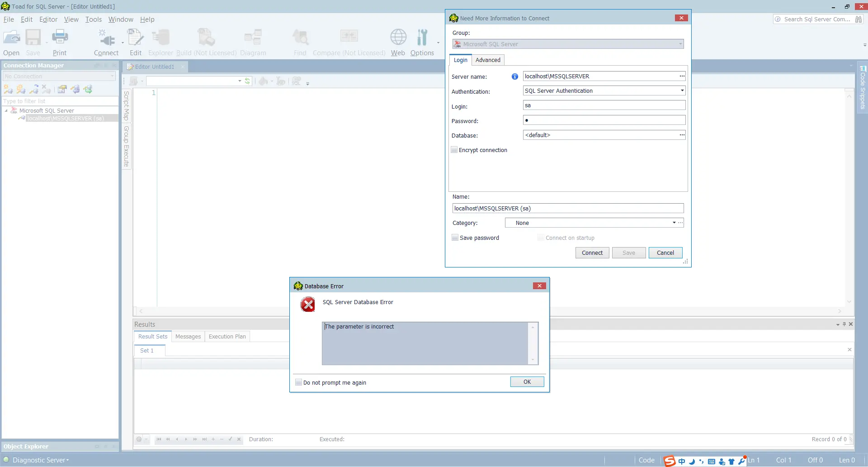Open the Help menu

[x=147, y=19]
